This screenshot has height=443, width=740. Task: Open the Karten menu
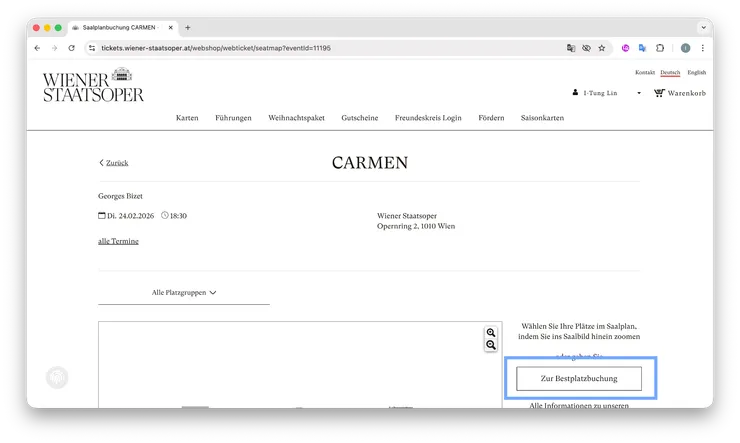187,118
